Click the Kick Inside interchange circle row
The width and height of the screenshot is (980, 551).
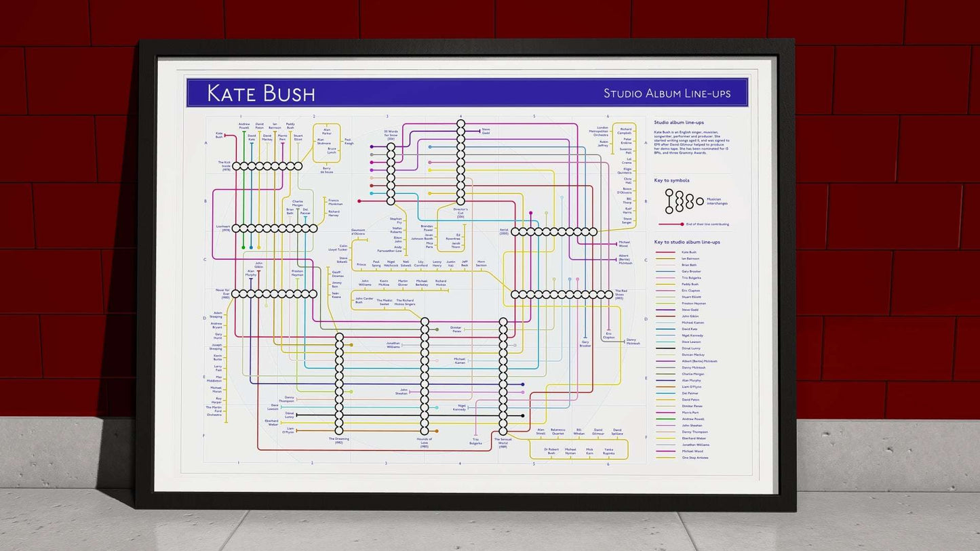click(x=268, y=166)
